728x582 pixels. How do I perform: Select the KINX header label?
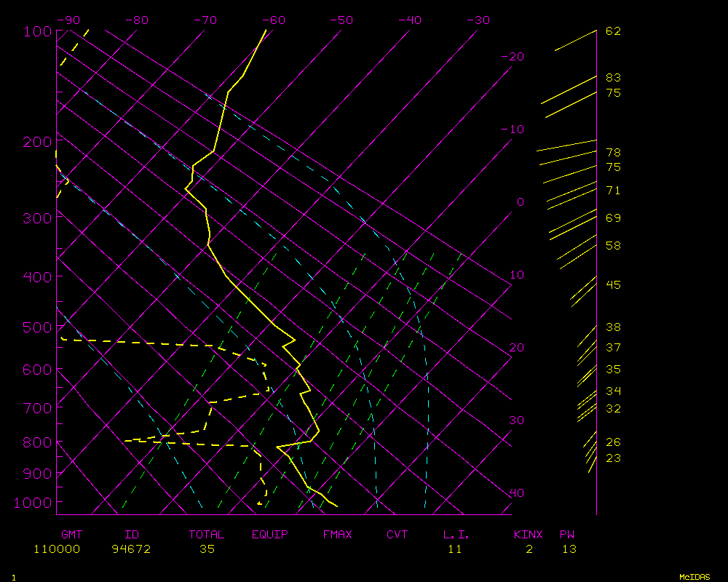click(x=529, y=535)
